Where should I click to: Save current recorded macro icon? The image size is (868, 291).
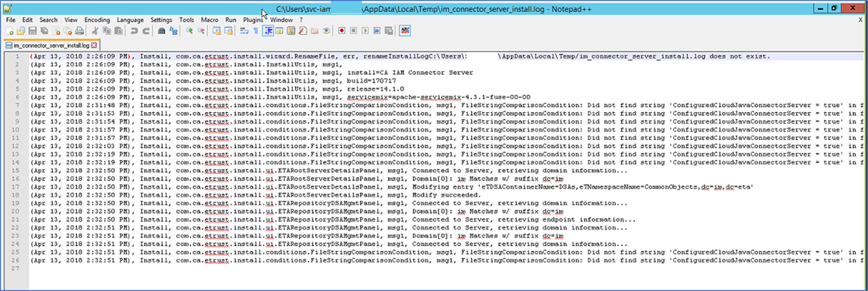[388, 31]
